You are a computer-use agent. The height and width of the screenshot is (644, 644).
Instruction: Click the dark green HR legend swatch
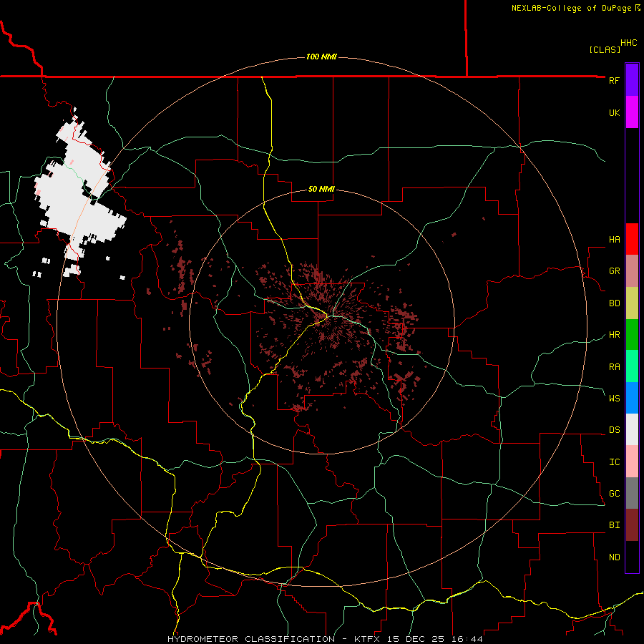point(632,335)
